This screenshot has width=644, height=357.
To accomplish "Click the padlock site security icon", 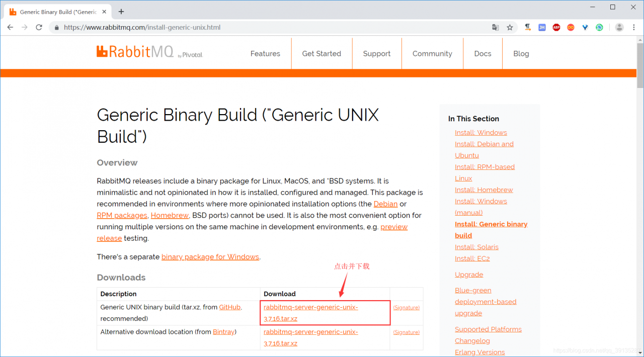I will tap(56, 27).
